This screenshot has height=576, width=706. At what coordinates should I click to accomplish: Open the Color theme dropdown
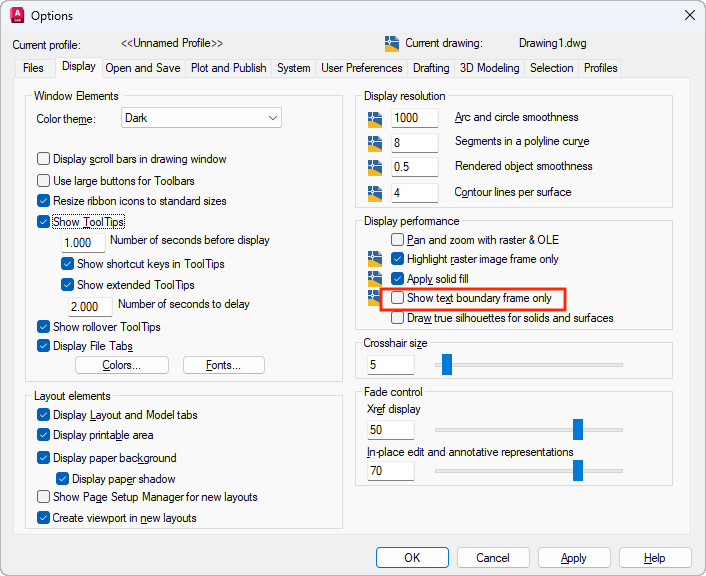click(x=201, y=118)
